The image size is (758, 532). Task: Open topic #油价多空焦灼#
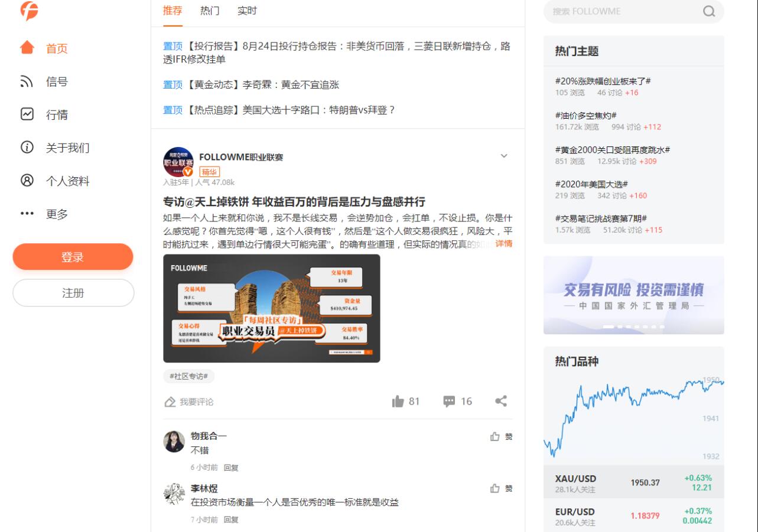tap(586, 115)
